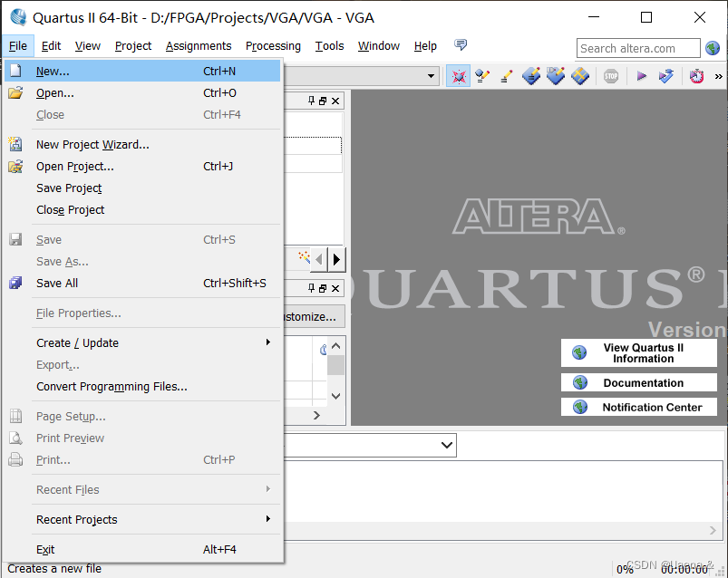Click the Tasks panel scroll up arrow
This screenshot has width=728, height=578.
(x=336, y=346)
